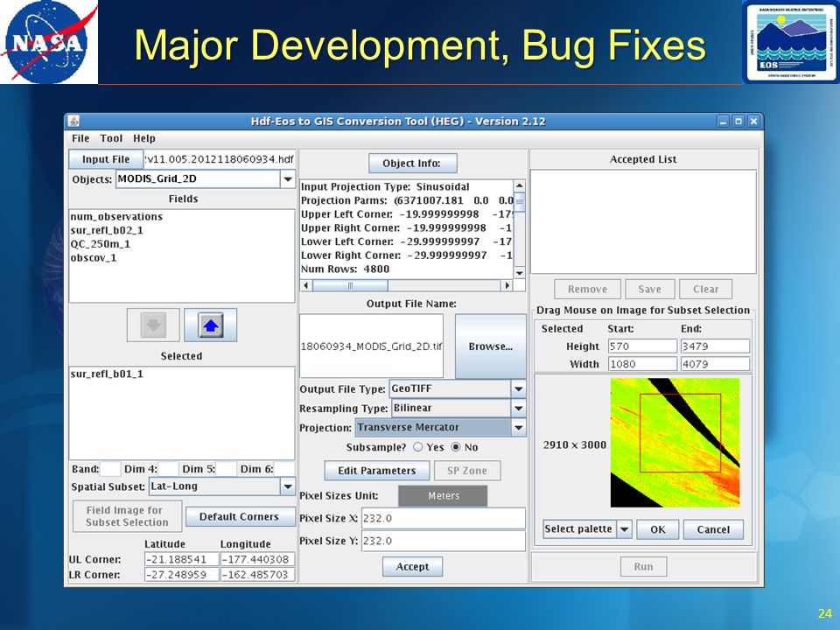Close the HEG Conversion Tool window
840x630 pixels.
pyautogui.click(x=753, y=122)
